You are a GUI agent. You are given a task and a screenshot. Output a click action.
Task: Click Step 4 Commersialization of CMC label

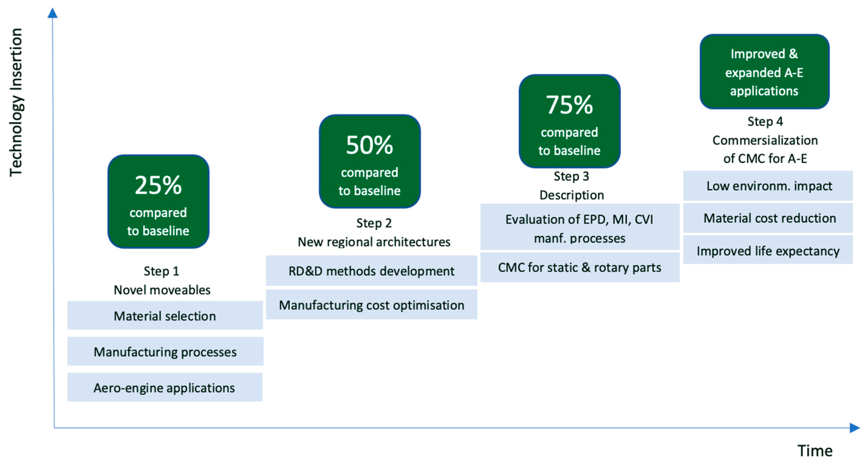(x=765, y=140)
